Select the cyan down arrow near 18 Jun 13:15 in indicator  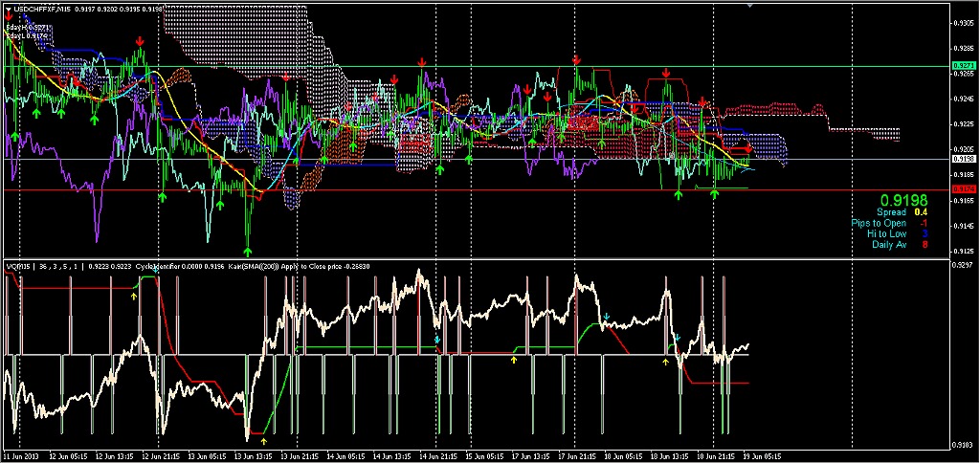pos(678,338)
